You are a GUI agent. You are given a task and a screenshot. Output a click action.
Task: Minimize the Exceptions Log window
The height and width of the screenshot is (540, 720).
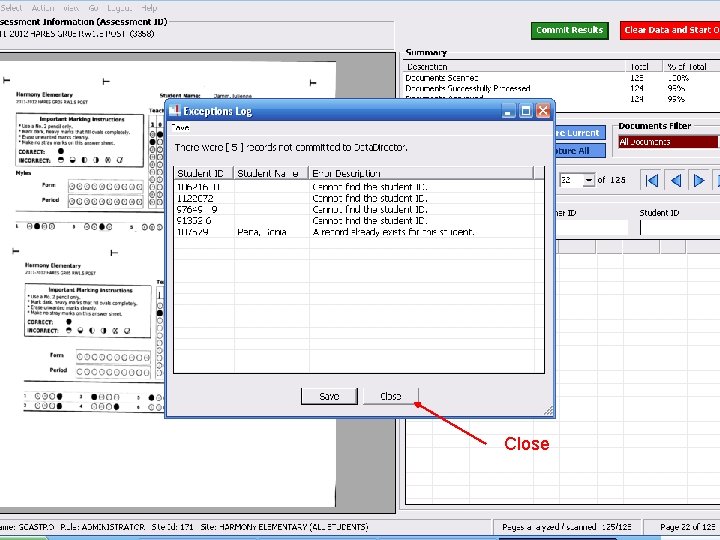click(508, 111)
